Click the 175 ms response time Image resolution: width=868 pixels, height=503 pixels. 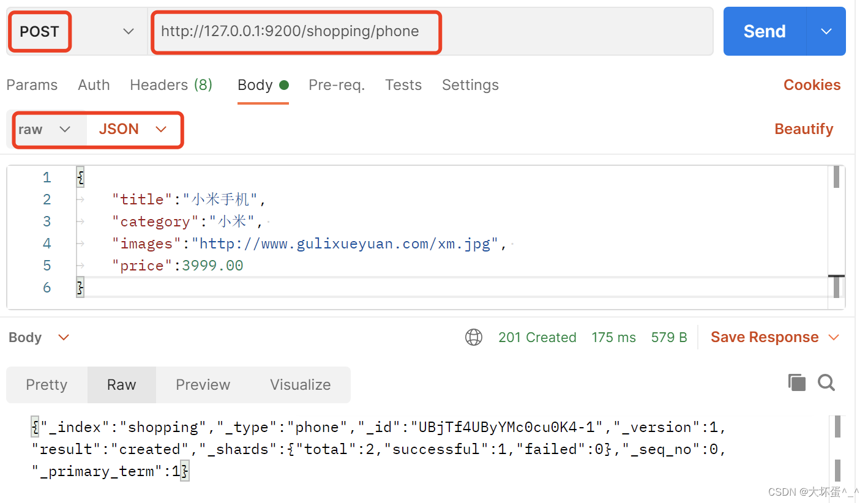pos(613,337)
